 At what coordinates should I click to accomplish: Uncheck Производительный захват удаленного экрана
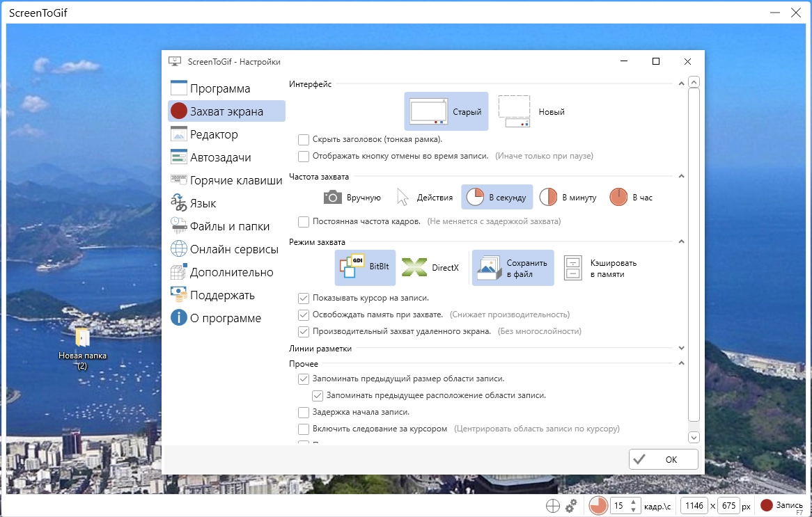pos(304,332)
